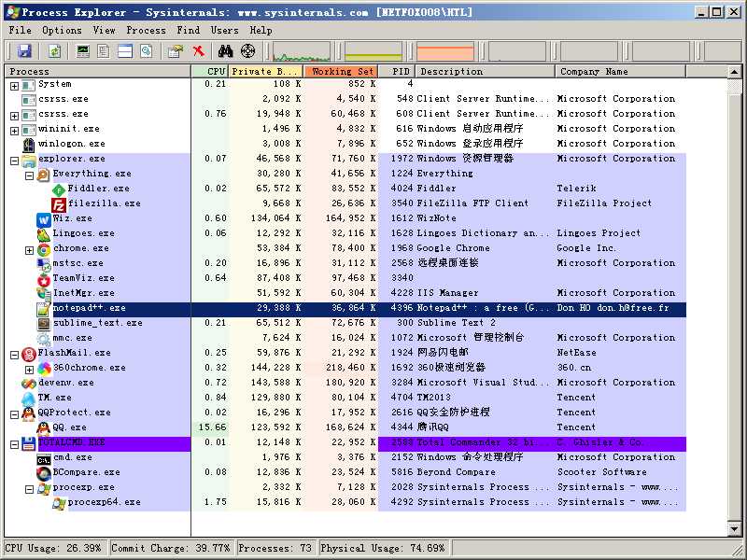Collapse the FlashMail.exe tree node
This screenshot has height=560, width=747.
click(x=14, y=355)
